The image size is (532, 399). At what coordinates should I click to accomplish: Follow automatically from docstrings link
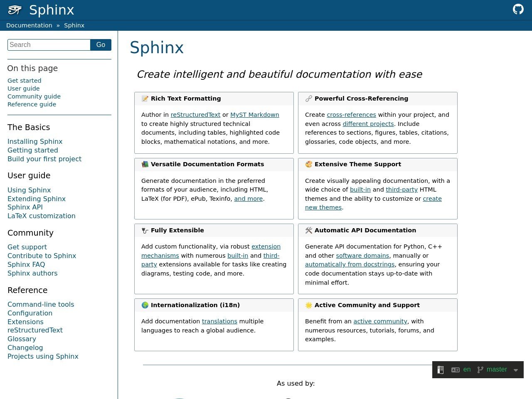pos(350,264)
